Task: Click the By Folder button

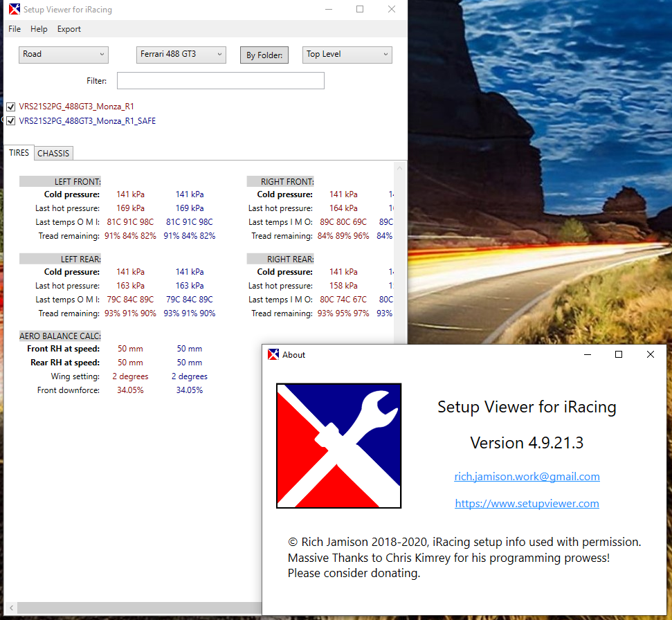Action: click(x=264, y=55)
